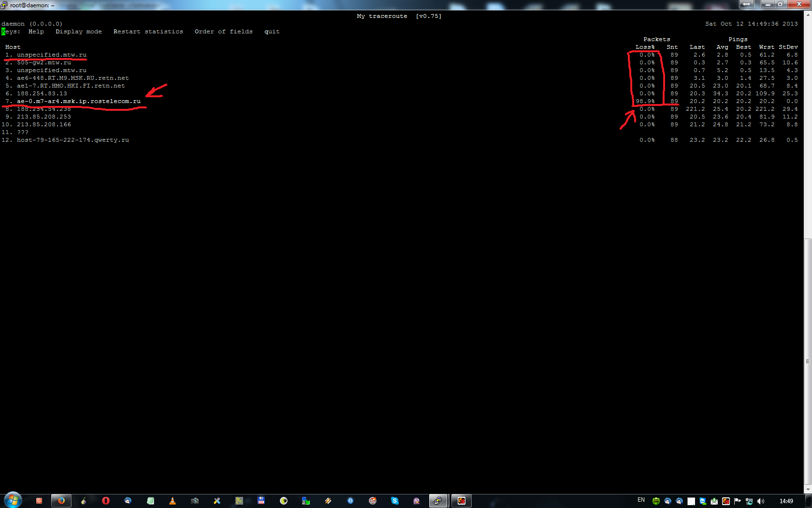
Task: Open VLC media player from taskbar
Action: pos(172,501)
